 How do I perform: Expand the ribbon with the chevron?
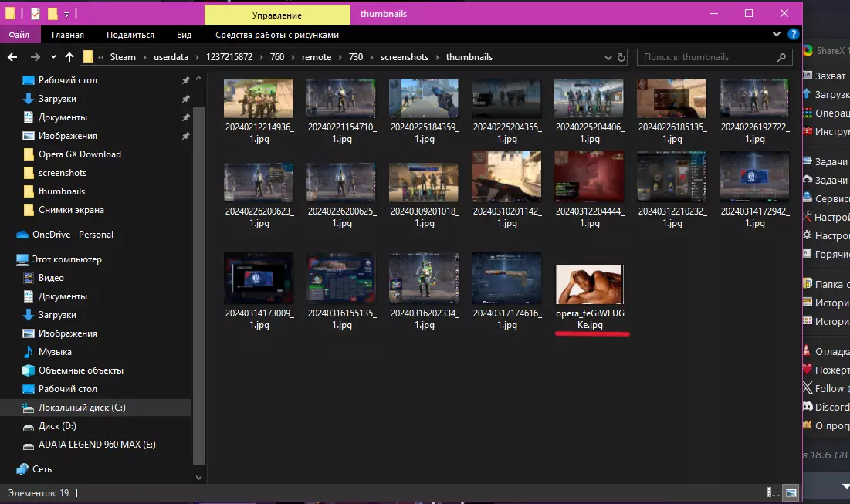[777, 34]
